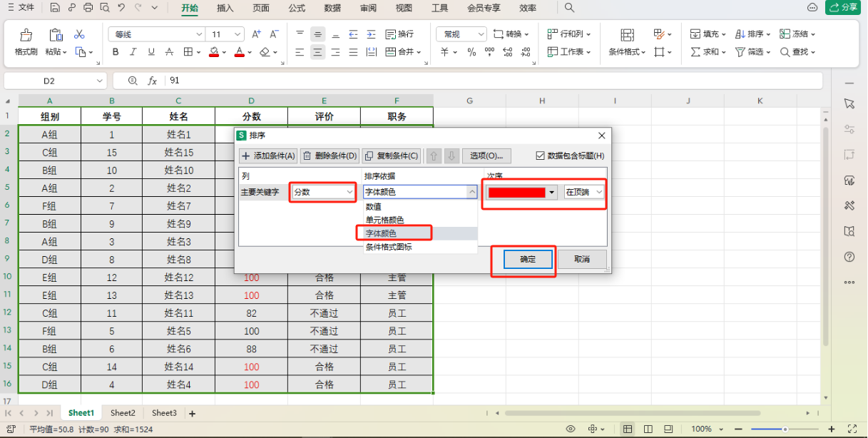Click the Increase indent icon

click(x=371, y=34)
